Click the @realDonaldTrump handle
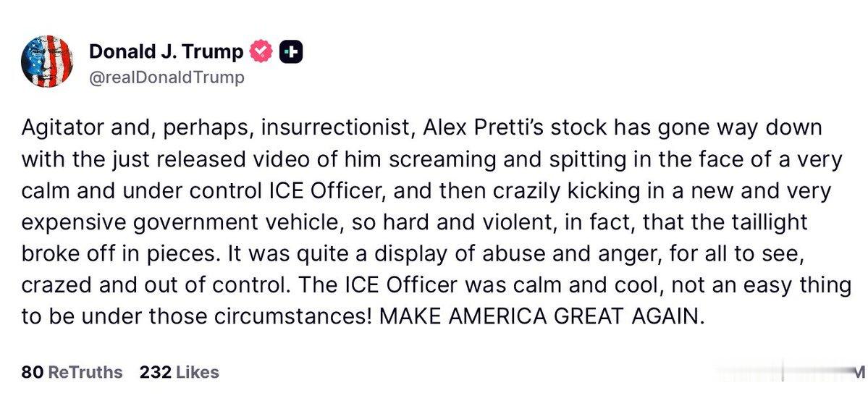 coord(167,77)
